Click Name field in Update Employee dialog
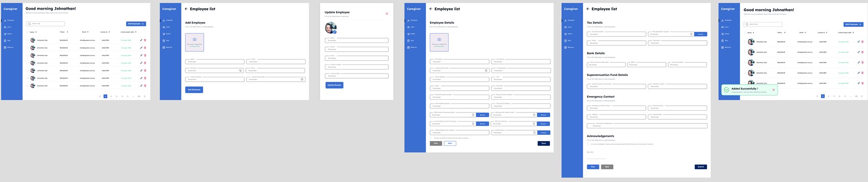Image resolution: width=868 pixels, height=182 pixels. click(357, 40)
